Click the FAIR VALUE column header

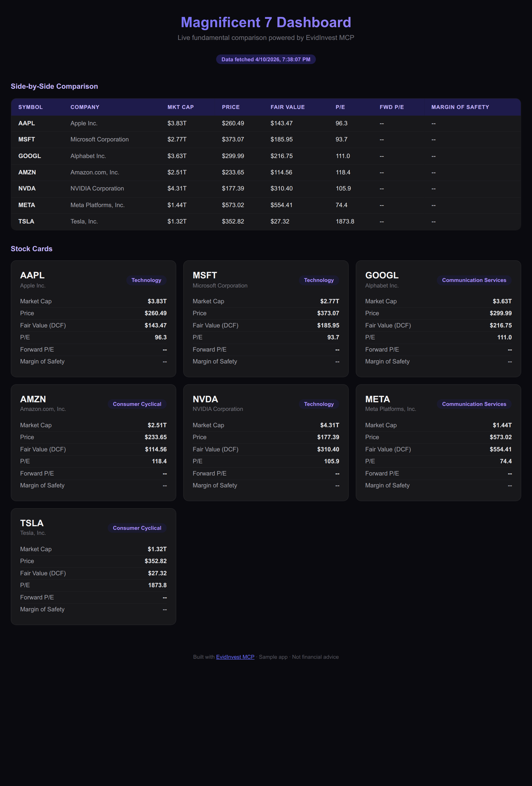[x=287, y=107]
